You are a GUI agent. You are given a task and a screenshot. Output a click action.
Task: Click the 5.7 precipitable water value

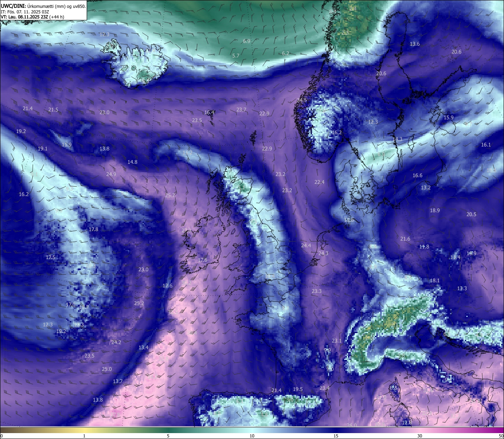(x=236, y=56)
